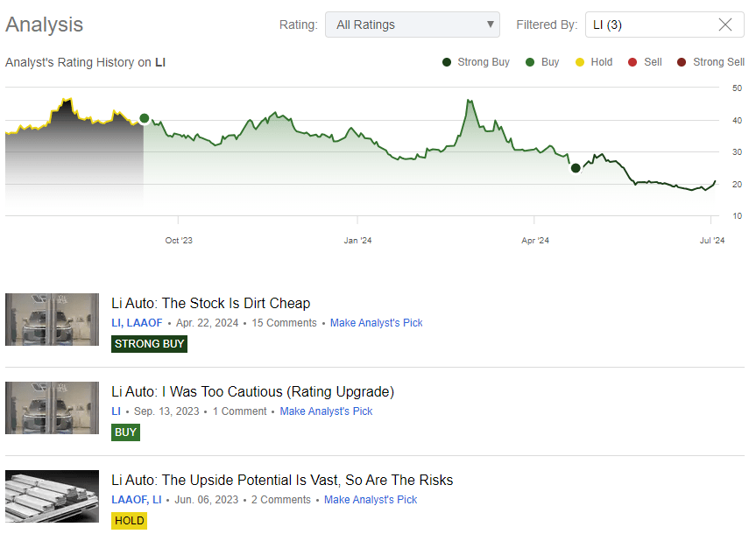Viewport: 756px width, 541px height.
Task: Click the first article's thumbnail image
Action: (x=52, y=320)
